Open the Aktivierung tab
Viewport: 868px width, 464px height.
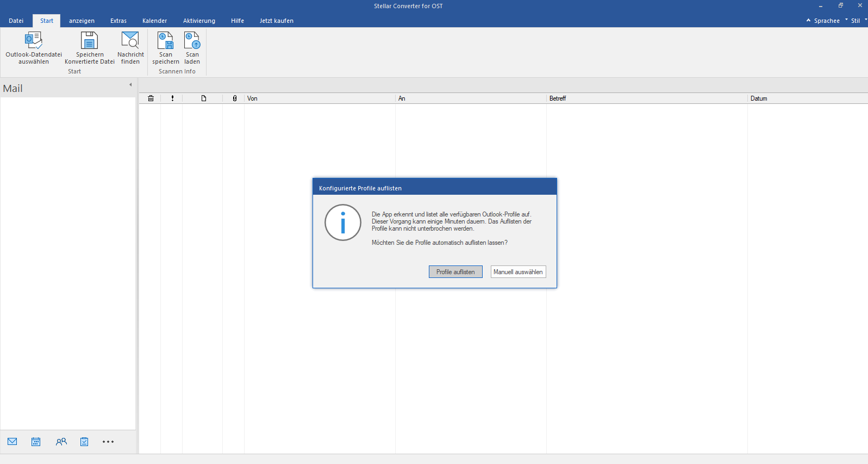[199, 21]
